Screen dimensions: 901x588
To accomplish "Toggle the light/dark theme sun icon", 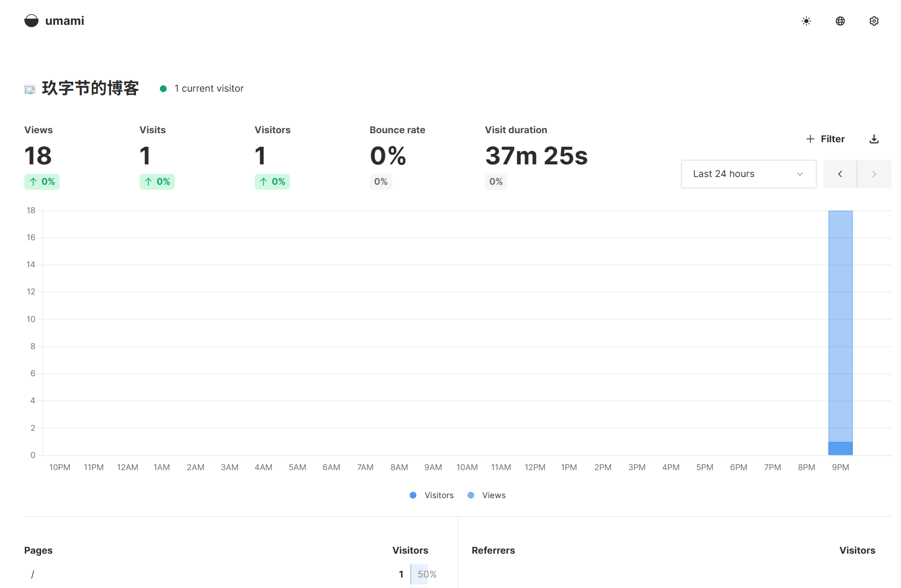I will [x=806, y=21].
